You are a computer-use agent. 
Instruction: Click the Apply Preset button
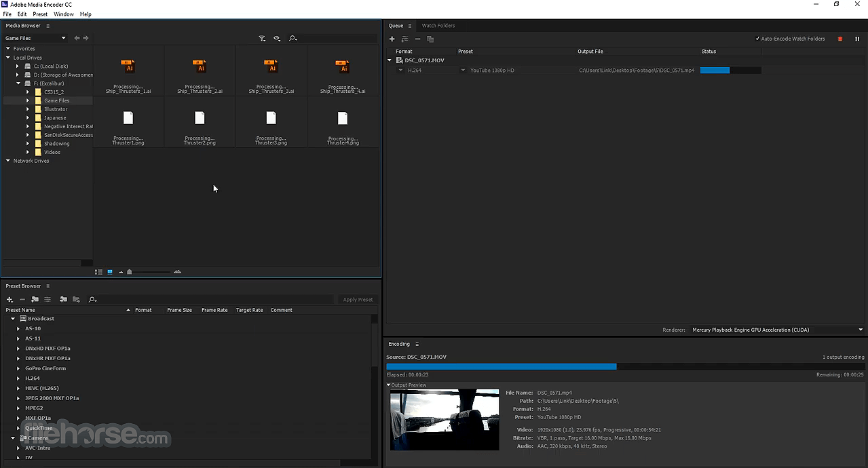pos(358,300)
